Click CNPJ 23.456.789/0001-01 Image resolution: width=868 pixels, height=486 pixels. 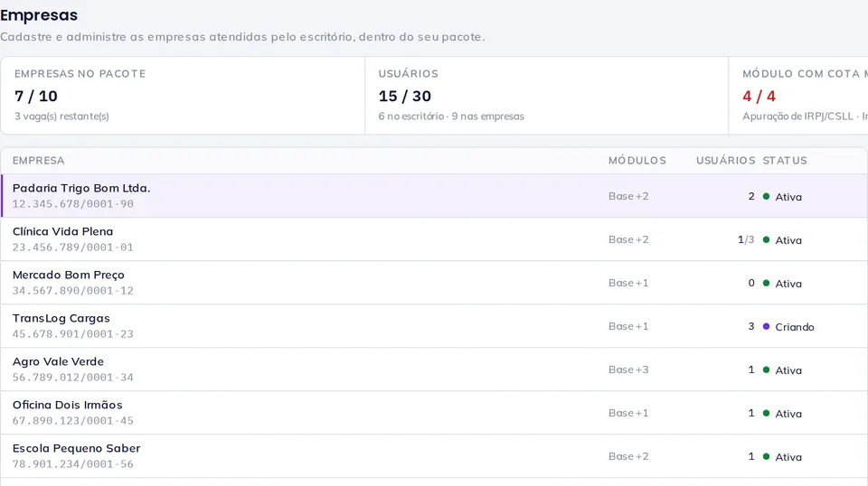pyautogui.click(x=73, y=248)
